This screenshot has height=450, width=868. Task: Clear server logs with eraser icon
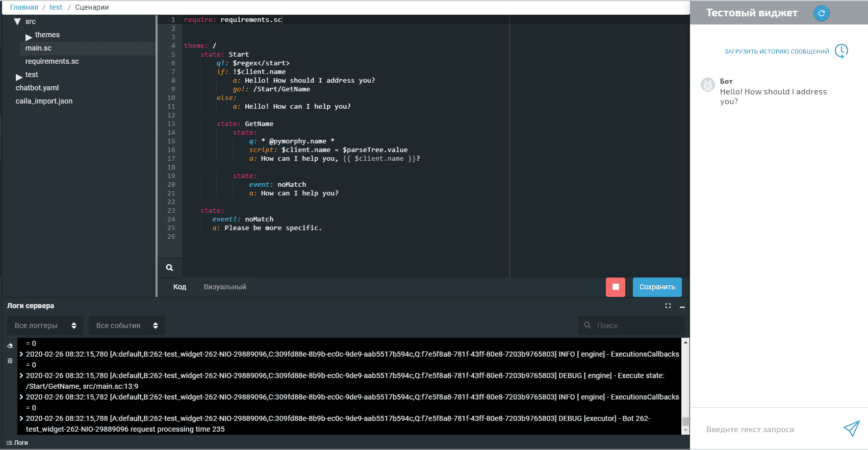click(10, 345)
